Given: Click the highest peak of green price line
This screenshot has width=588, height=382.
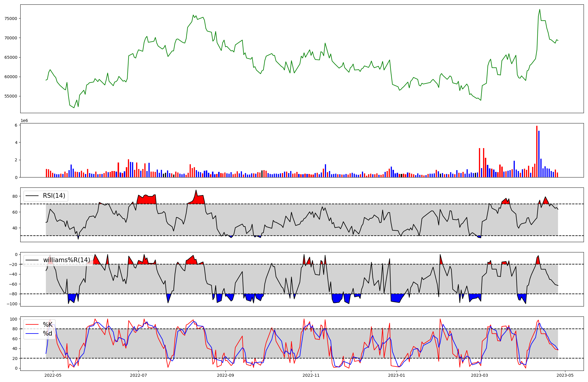Looking at the screenshot, I should point(540,9).
